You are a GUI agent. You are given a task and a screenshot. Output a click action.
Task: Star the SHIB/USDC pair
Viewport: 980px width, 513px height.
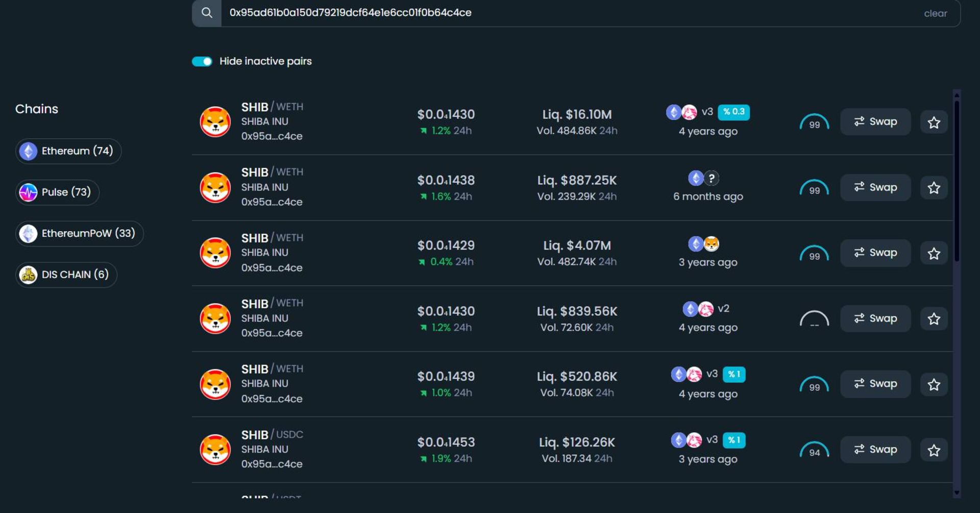pyautogui.click(x=934, y=450)
